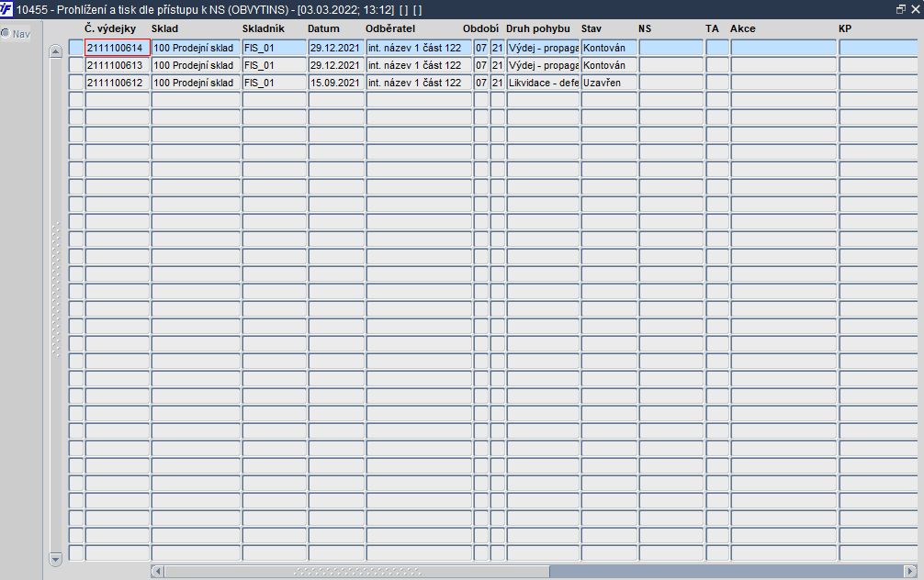Image resolution: width=924 pixels, height=580 pixels.
Task: Click the restore window icon
Action: click(x=900, y=9)
